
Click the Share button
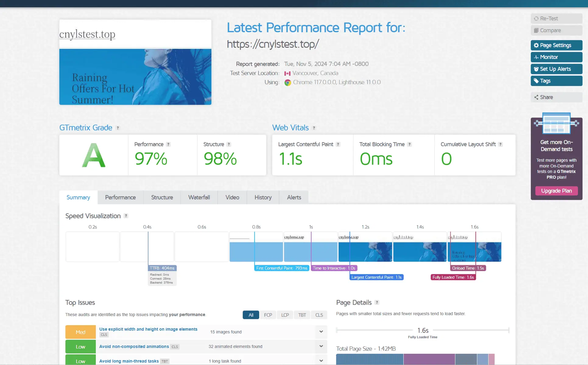tap(556, 97)
